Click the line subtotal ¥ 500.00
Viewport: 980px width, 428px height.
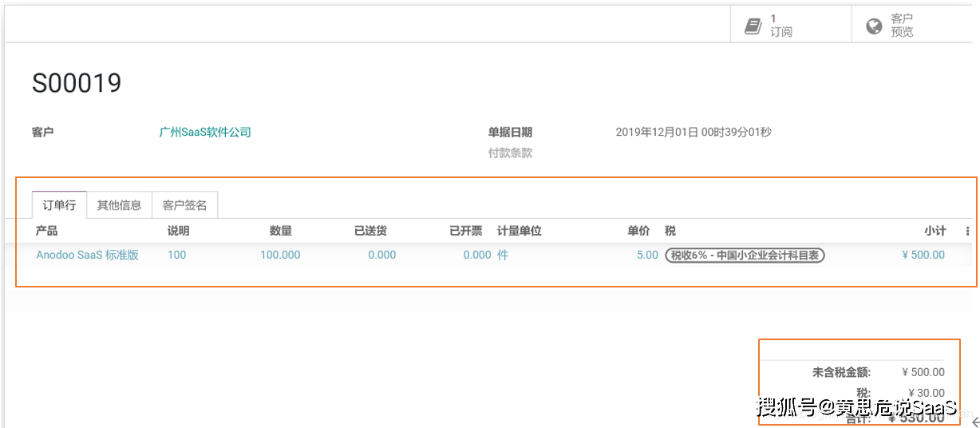923,256
